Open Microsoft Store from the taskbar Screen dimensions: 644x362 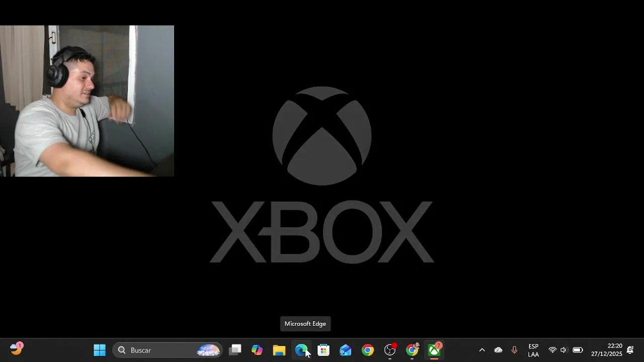[324, 350]
